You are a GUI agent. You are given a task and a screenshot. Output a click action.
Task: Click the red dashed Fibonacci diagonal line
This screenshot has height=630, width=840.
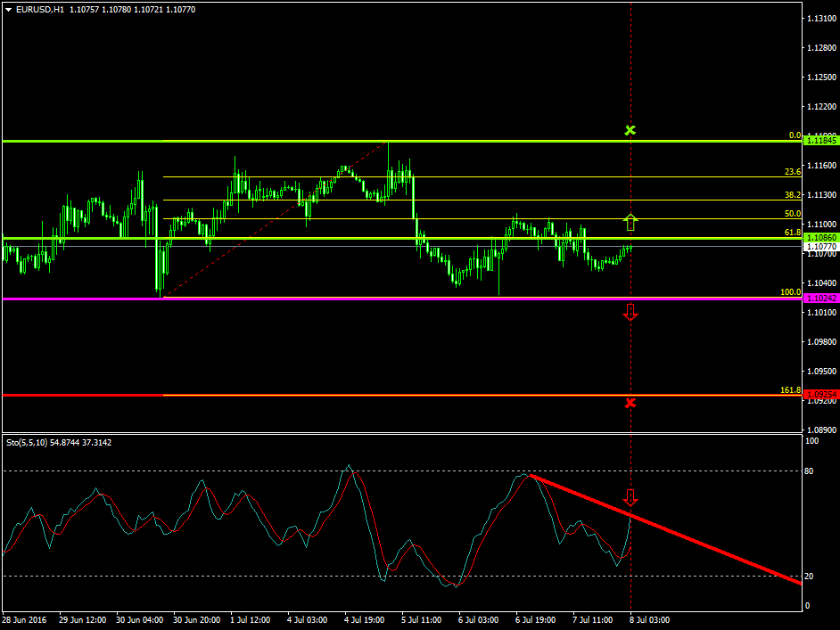click(268, 223)
